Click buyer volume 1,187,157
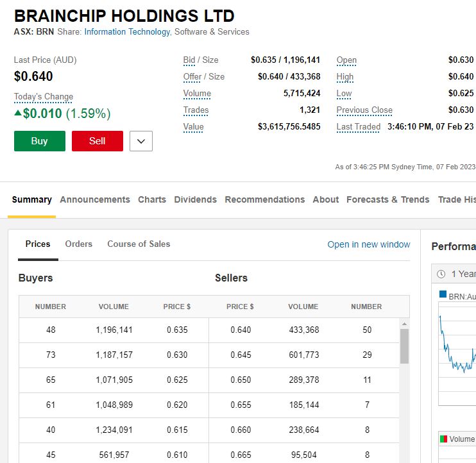The image size is (476, 463). (x=114, y=355)
